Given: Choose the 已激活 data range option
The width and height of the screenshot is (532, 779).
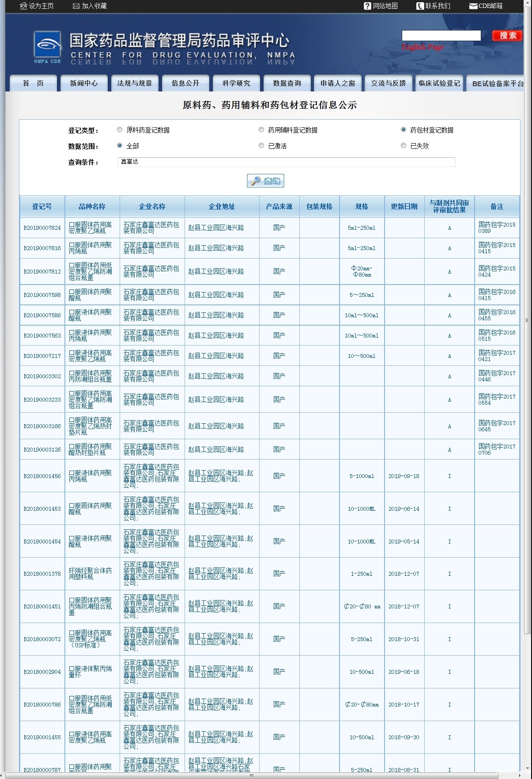Looking at the screenshot, I should pos(261,145).
